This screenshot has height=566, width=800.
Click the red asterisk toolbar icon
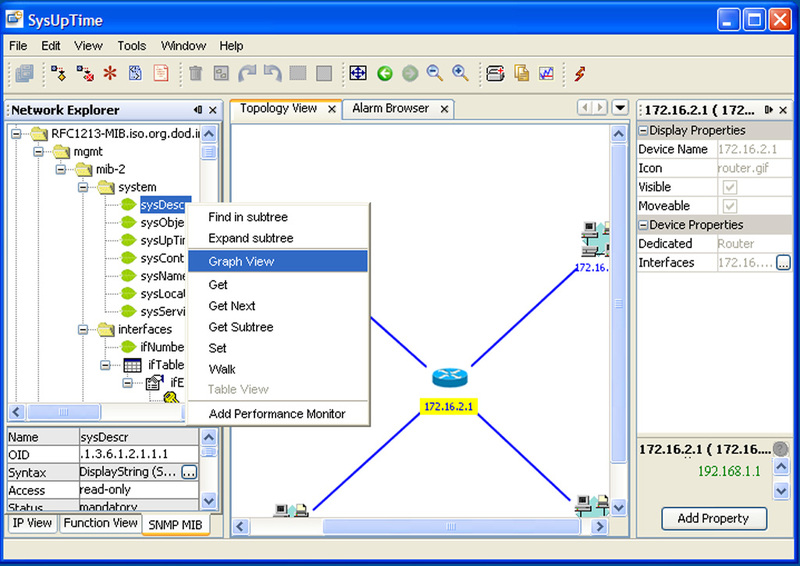point(110,73)
